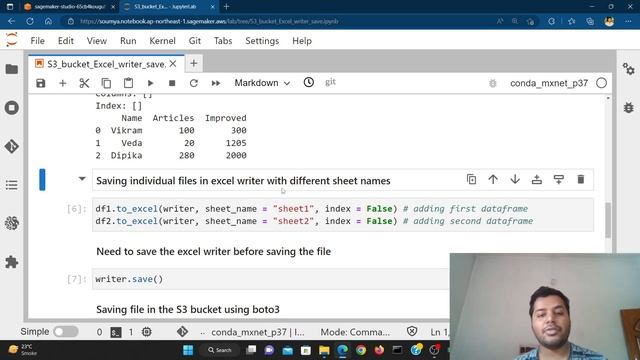Image resolution: width=640 pixels, height=360 pixels.
Task: Restart the kernel using circular arrow
Action: click(194, 83)
